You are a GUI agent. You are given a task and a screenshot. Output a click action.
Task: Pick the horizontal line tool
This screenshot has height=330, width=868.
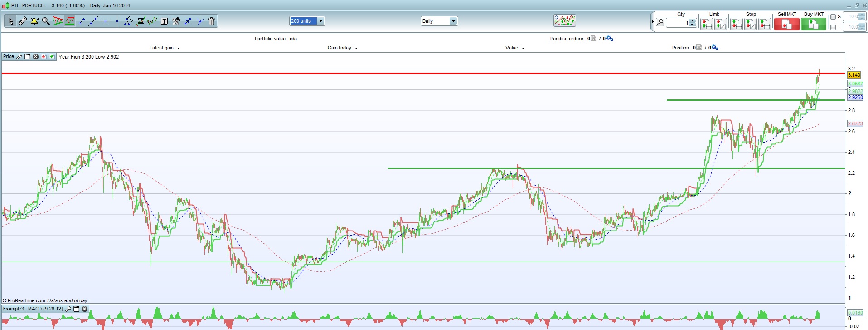tap(105, 21)
